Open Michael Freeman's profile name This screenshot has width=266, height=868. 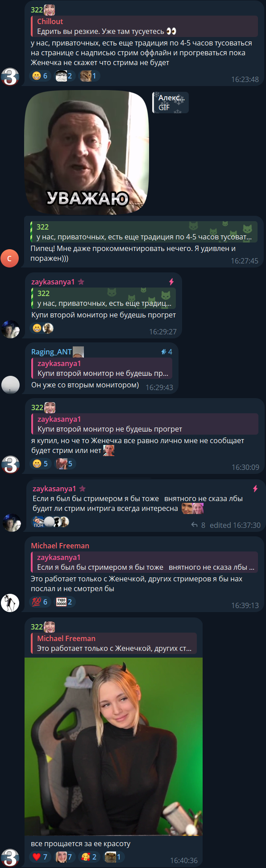pyautogui.click(x=60, y=546)
